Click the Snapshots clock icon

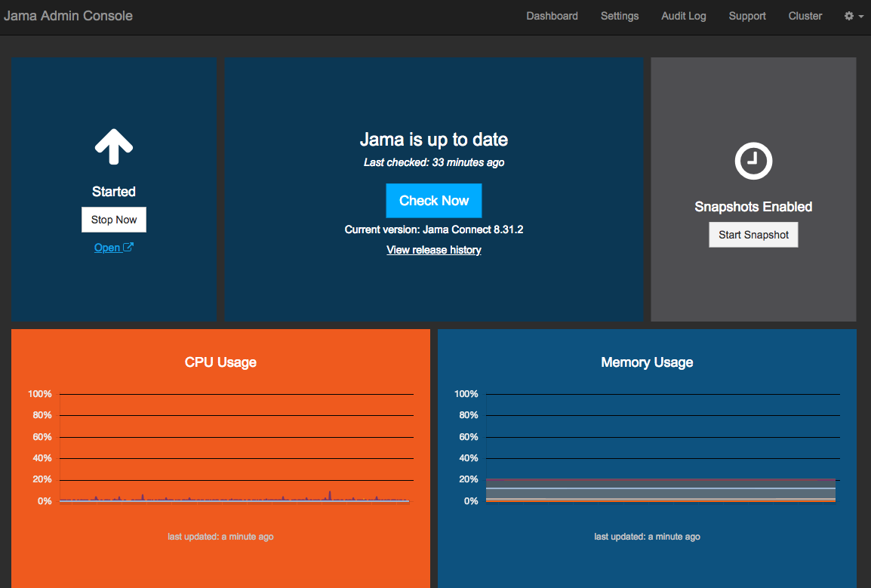pyautogui.click(x=753, y=162)
